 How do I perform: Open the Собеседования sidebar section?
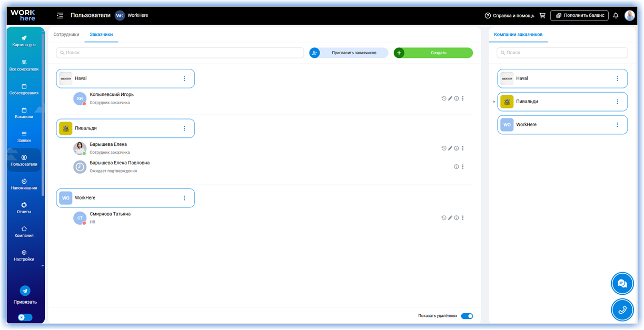coord(24,89)
